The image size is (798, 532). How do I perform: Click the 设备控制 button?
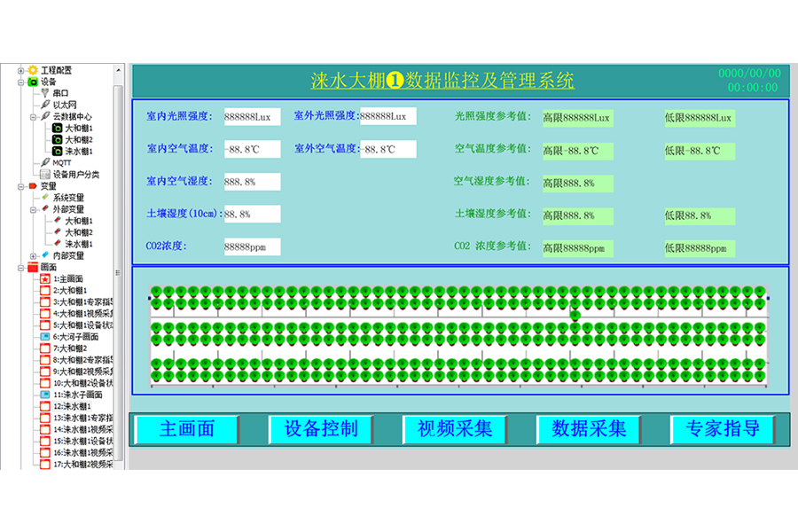321,429
